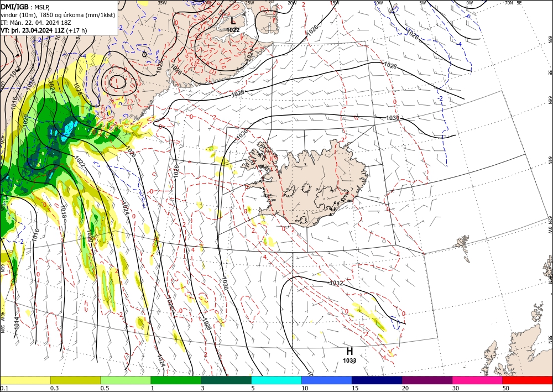Screen dimensions: 553x392
Task: Click the light green 0.5 legend swatch
Action: [x=126, y=380]
